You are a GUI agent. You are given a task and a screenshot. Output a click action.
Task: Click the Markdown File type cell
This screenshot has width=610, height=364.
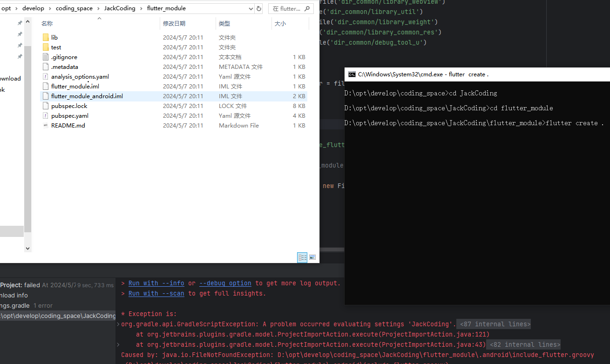(239, 125)
